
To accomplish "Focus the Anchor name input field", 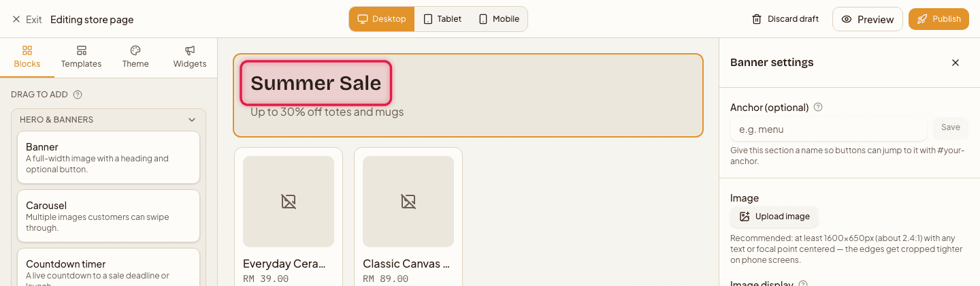I will pos(828,129).
